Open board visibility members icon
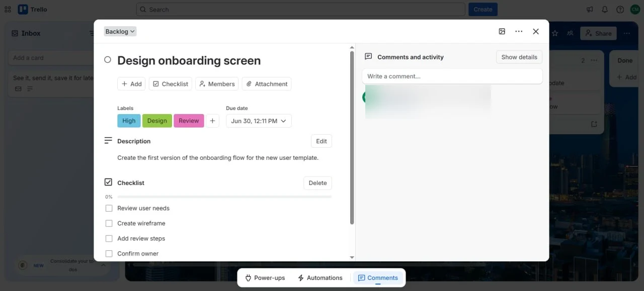 [x=570, y=33]
